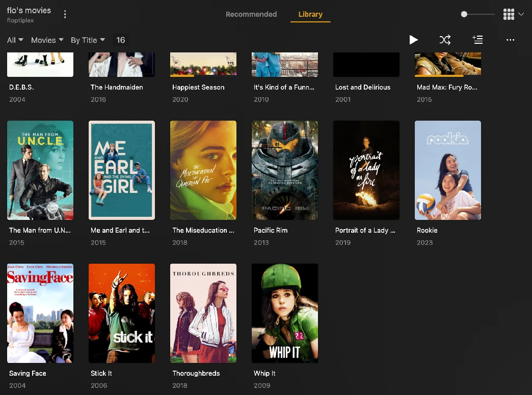The image size is (532, 395).
Task: Click the 16 item count badge
Action: pos(120,40)
